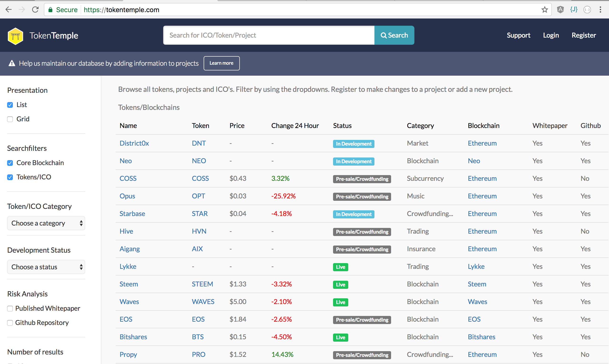Image resolution: width=609 pixels, height=364 pixels.
Task: Open the Neo project name link
Action: click(126, 161)
